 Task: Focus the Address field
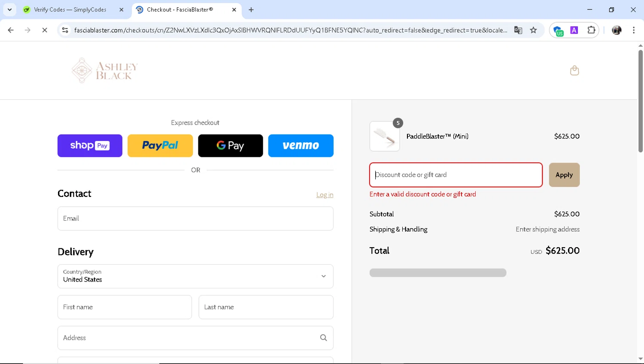[x=195, y=338]
